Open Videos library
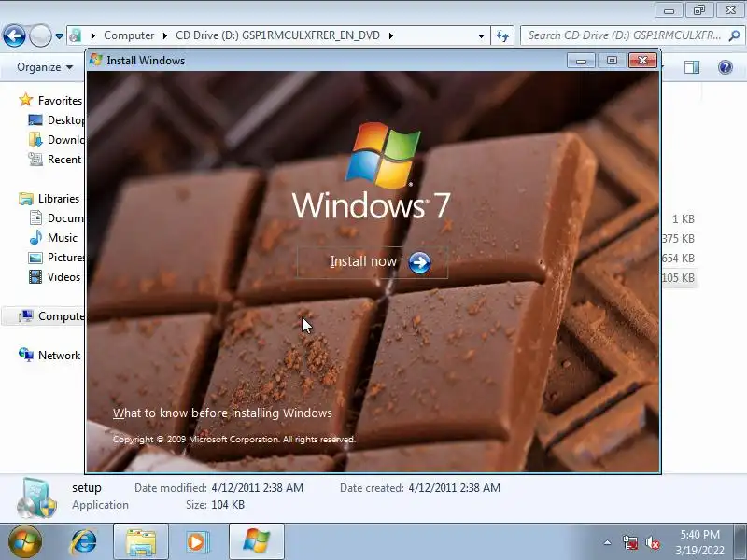 [x=63, y=276]
